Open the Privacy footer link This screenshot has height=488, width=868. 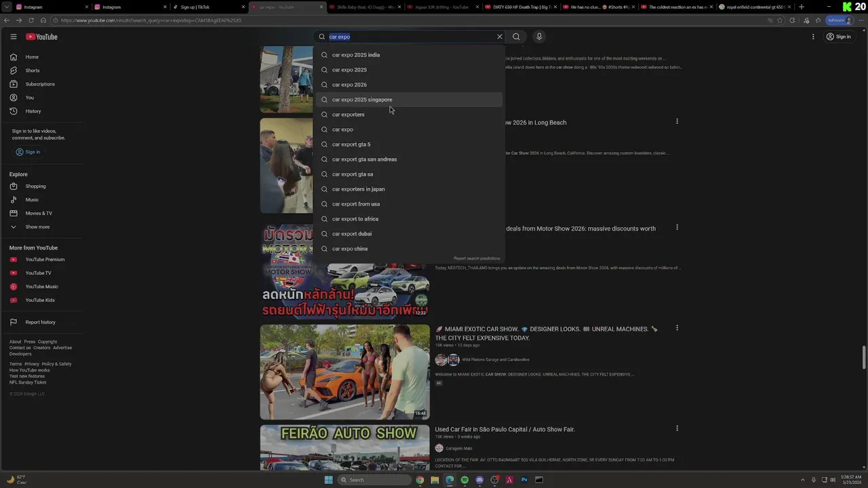pos(32,364)
